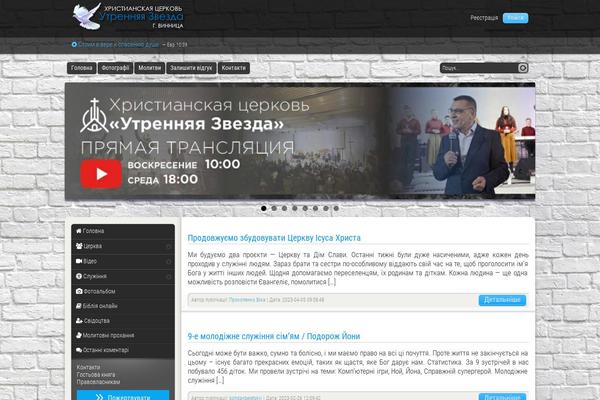This screenshot has height=400, width=600.
Task: Select the sixth carousel dot under banner
Action: point(315,208)
